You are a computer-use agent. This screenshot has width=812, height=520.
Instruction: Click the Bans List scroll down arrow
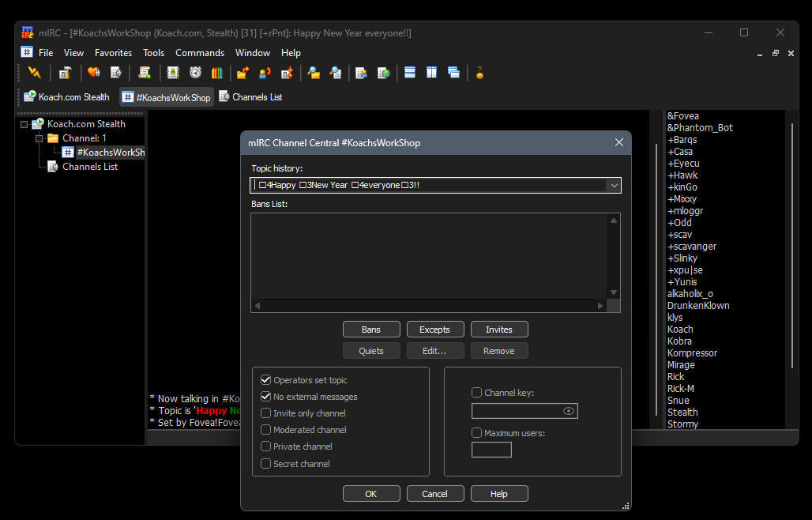tap(614, 292)
